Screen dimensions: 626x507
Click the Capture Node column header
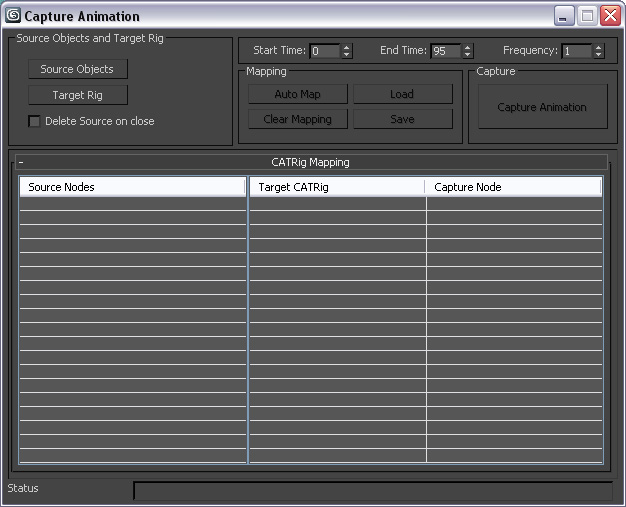513,187
